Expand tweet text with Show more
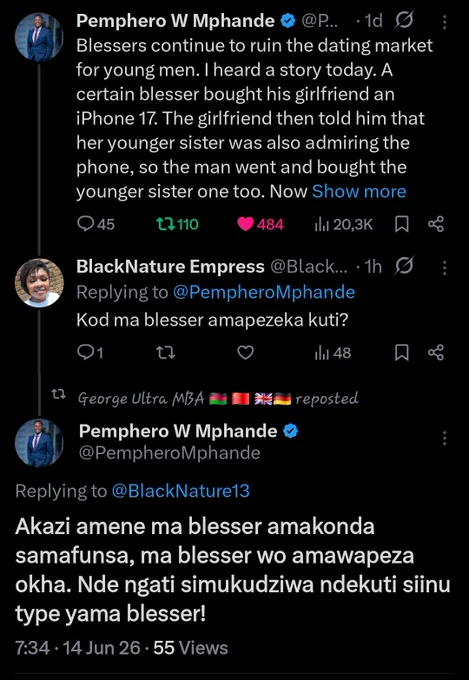 [x=359, y=191]
